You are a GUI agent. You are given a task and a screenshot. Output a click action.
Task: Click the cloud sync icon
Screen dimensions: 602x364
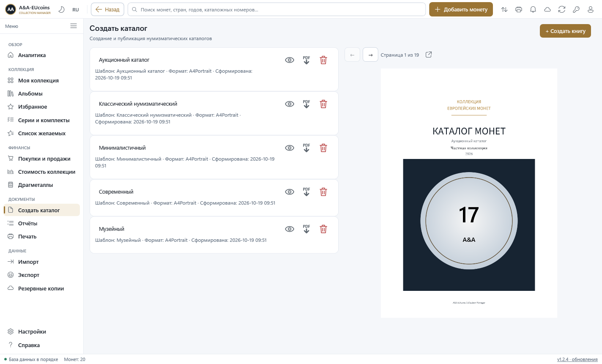click(x=547, y=9)
